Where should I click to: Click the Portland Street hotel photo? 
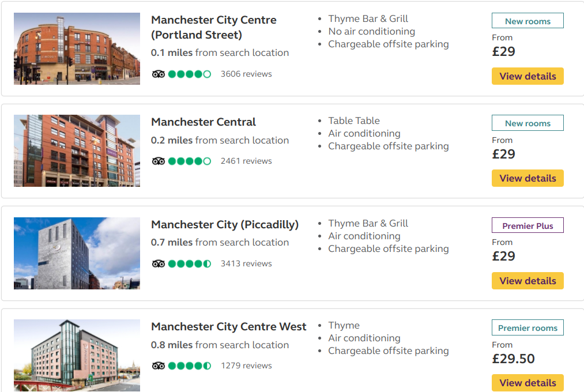click(x=77, y=49)
